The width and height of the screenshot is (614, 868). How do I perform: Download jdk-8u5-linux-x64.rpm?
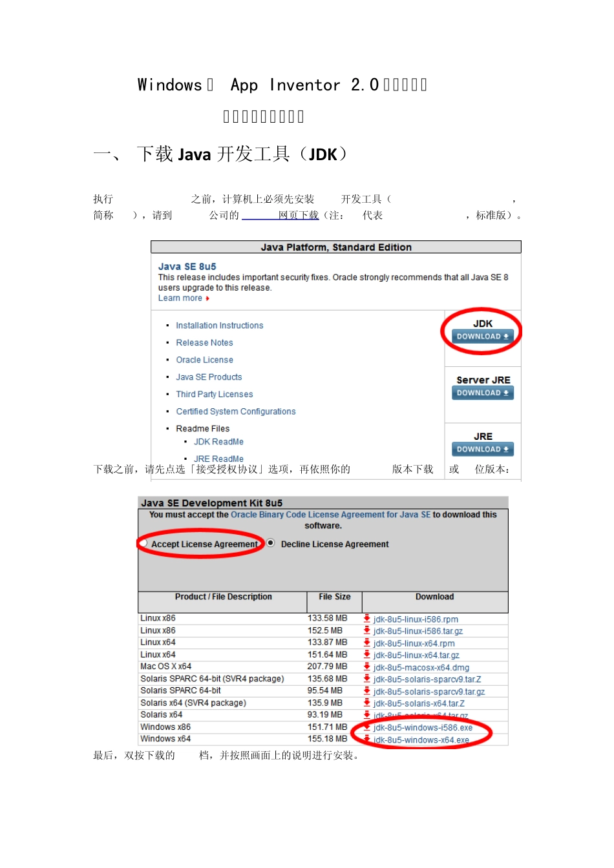point(414,643)
